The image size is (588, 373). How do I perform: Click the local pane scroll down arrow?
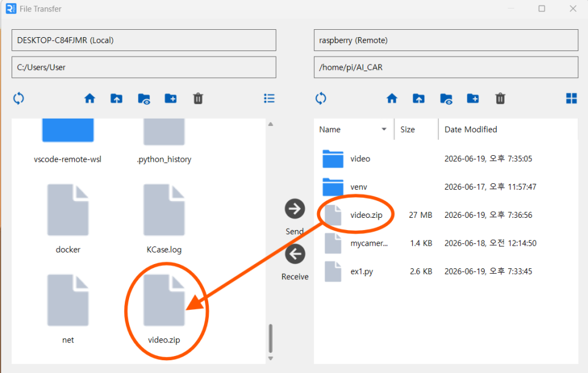pos(271,358)
